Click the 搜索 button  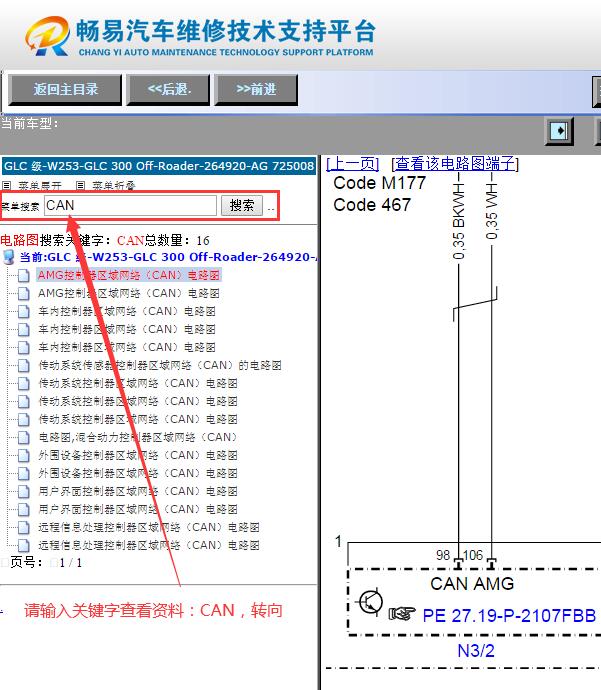[x=242, y=206]
